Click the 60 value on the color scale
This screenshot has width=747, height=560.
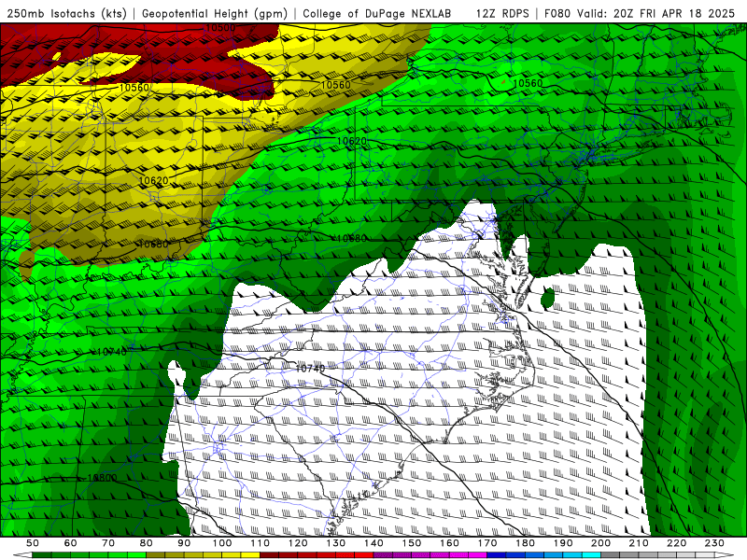[71, 543]
